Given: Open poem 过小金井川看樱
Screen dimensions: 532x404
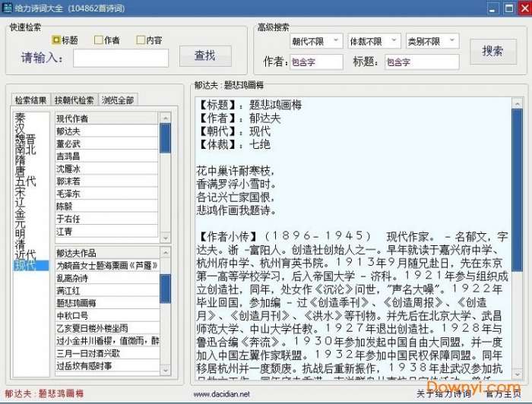Looking at the screenshot, I should tap(107, 341).
